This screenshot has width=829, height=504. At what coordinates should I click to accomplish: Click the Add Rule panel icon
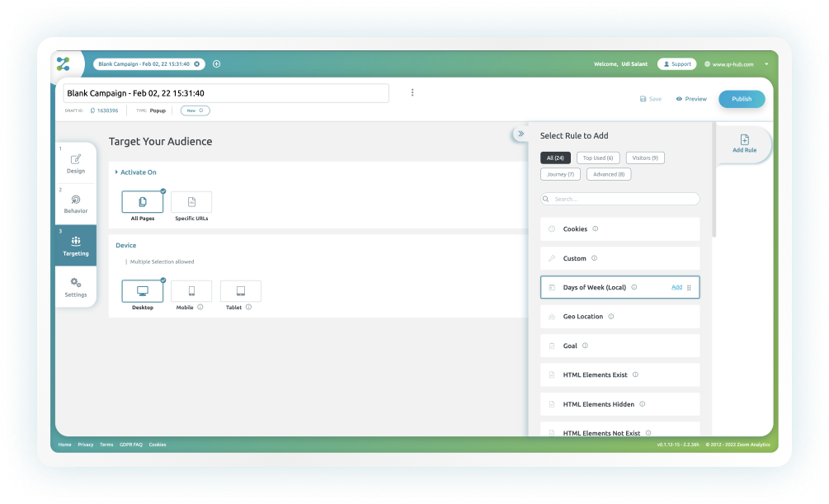click(x=744, y=140)
